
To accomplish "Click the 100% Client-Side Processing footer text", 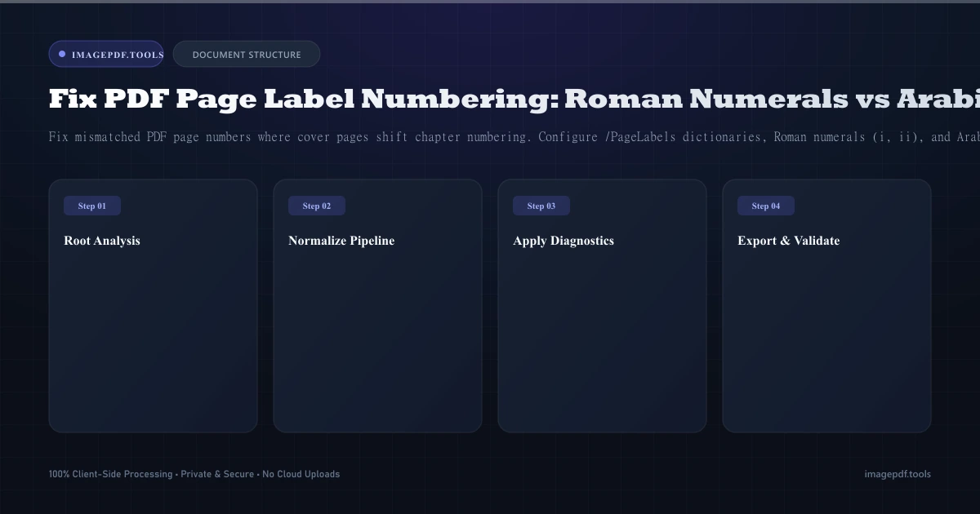I will 194,474.
